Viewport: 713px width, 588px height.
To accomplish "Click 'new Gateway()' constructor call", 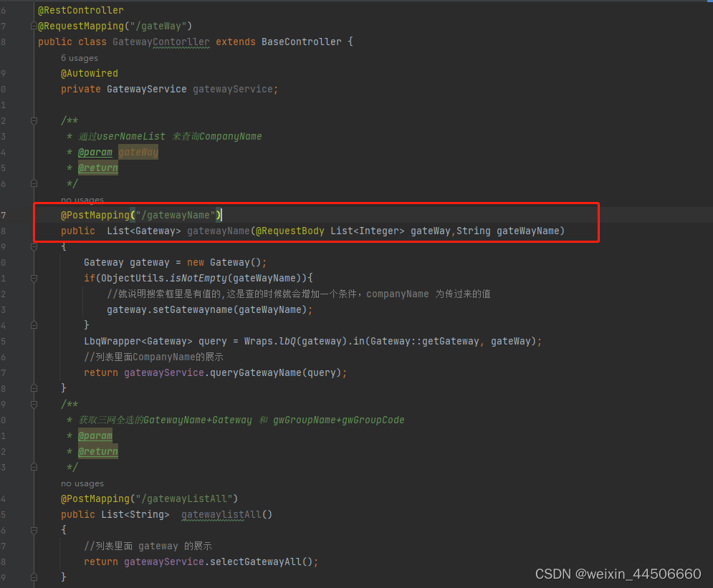I will pos(224,262).
